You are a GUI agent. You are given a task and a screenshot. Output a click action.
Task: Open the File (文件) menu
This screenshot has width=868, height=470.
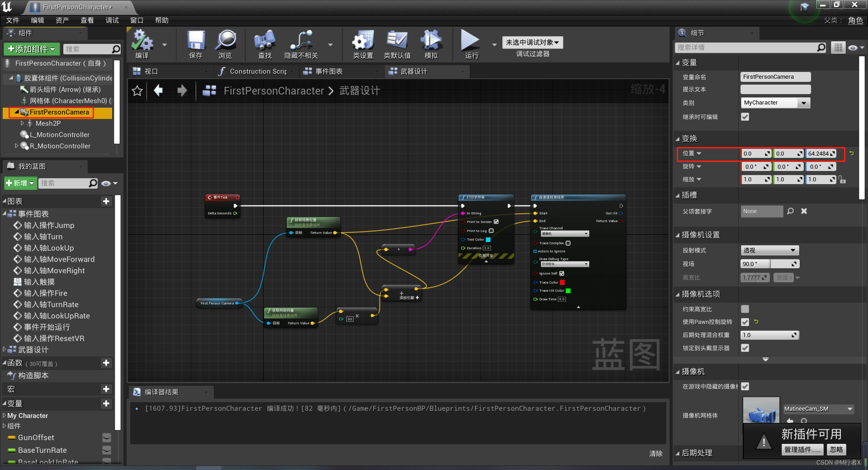coord(13,20)
